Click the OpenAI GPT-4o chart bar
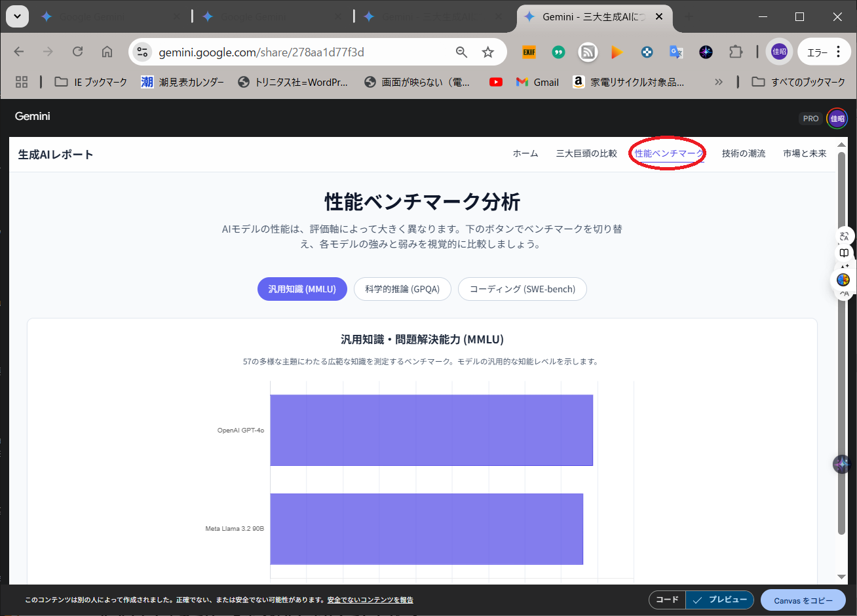The width and height of the screenshot is (857, 616). tap(431, 430)
